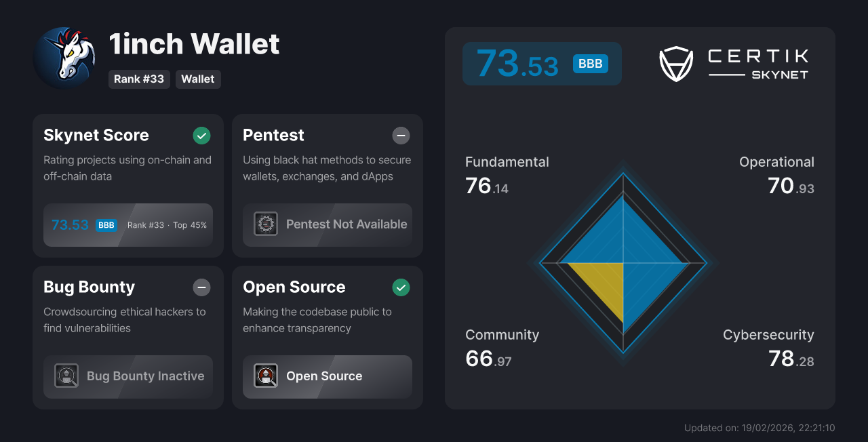The image size is (868, 442).
Task: Select the green checkmark on Skynet Score
Action: 201,136
